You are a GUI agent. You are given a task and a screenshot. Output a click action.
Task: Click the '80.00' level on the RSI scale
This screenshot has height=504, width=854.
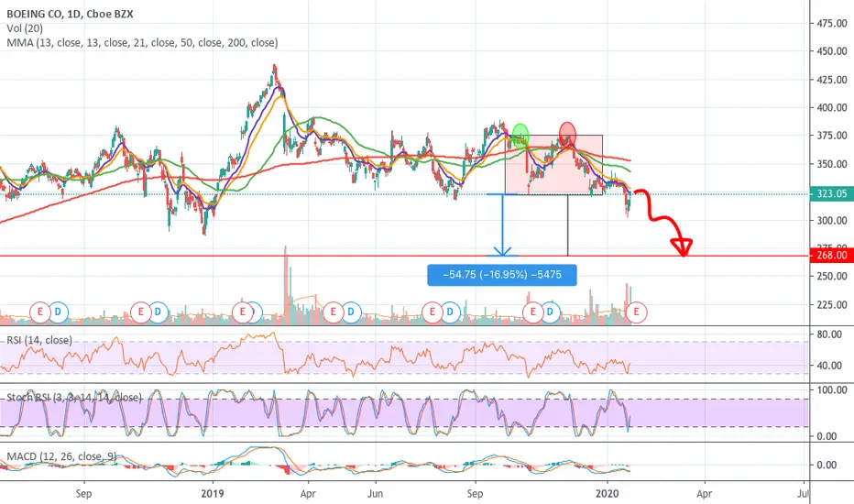(x=829, y=334)
